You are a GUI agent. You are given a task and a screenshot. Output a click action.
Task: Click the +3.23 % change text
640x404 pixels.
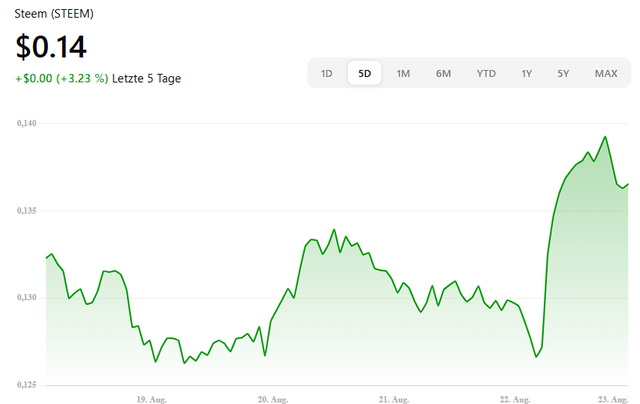(x=82, y=78)
